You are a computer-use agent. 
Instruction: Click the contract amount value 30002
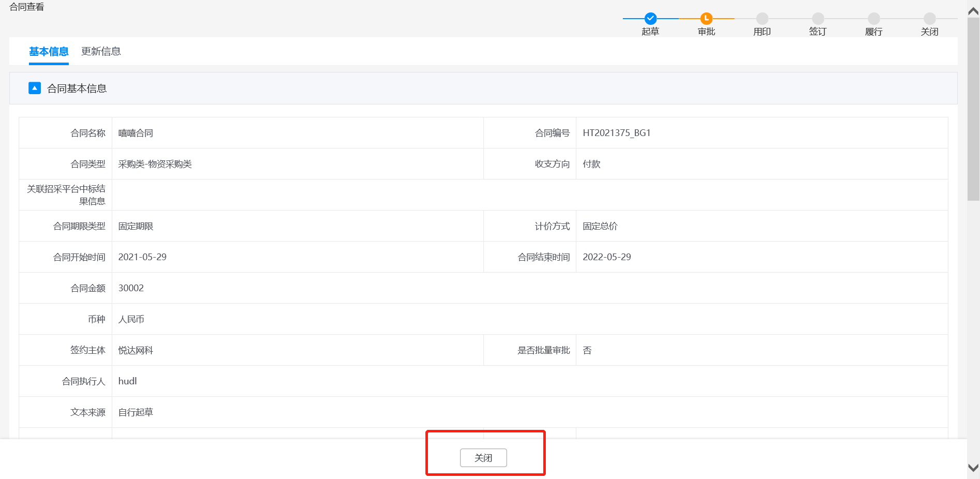pyautogui.click(x=131, y=288)
